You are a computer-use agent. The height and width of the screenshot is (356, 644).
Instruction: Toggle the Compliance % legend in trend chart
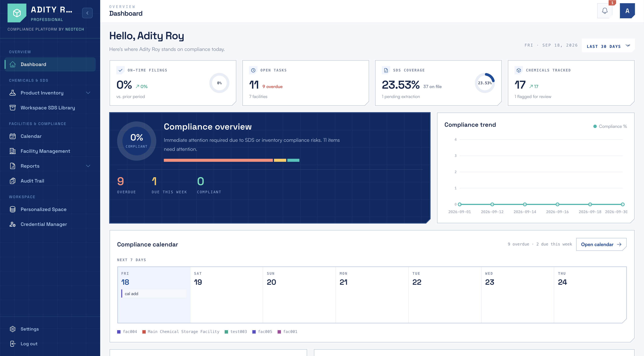click(610, 126)
